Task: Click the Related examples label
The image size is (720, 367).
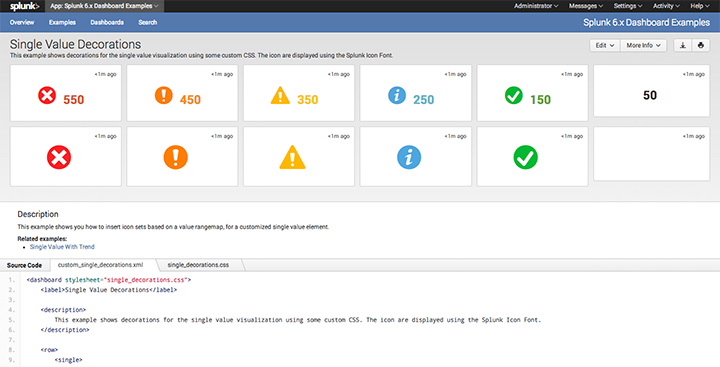Action: coord(42,239)
